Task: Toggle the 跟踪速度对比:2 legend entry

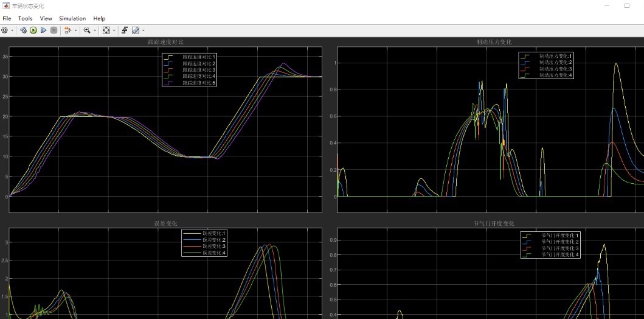Action: (x=190, y=63)
